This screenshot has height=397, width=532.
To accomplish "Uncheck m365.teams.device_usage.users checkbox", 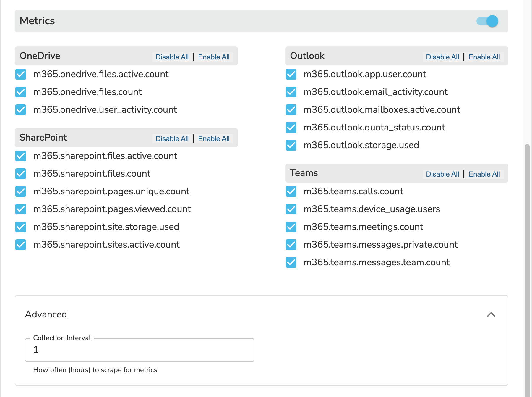I will pos(291,209).
